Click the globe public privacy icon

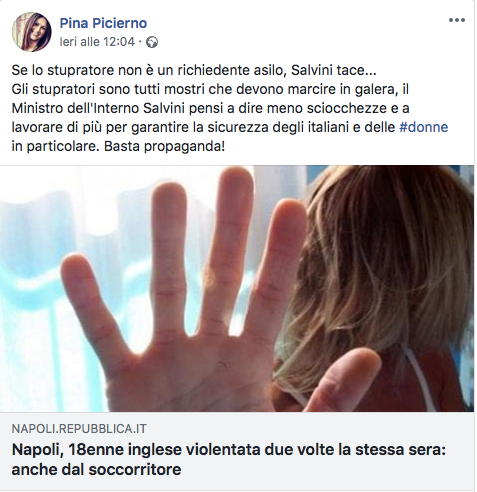click(x=152, y=42)
